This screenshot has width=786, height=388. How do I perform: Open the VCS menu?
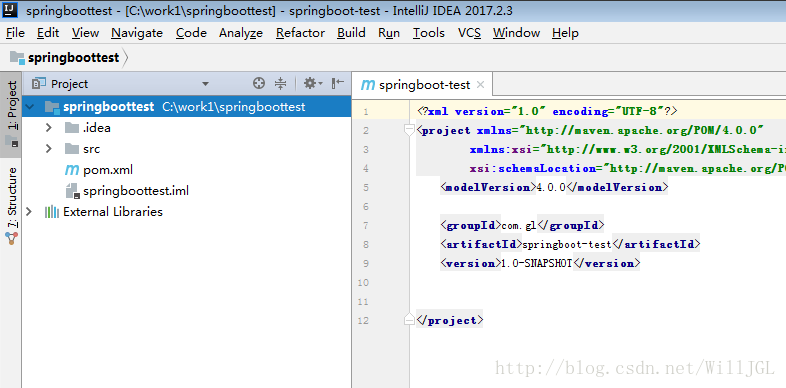[x=469, y=33]
